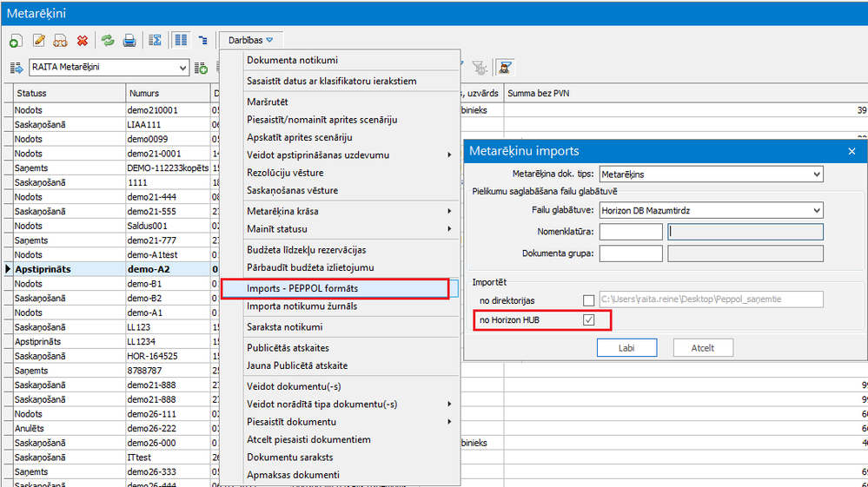Click the Dokumenta grupa code input field
Viewport: 868px width, 487px height.
[631, 253]
